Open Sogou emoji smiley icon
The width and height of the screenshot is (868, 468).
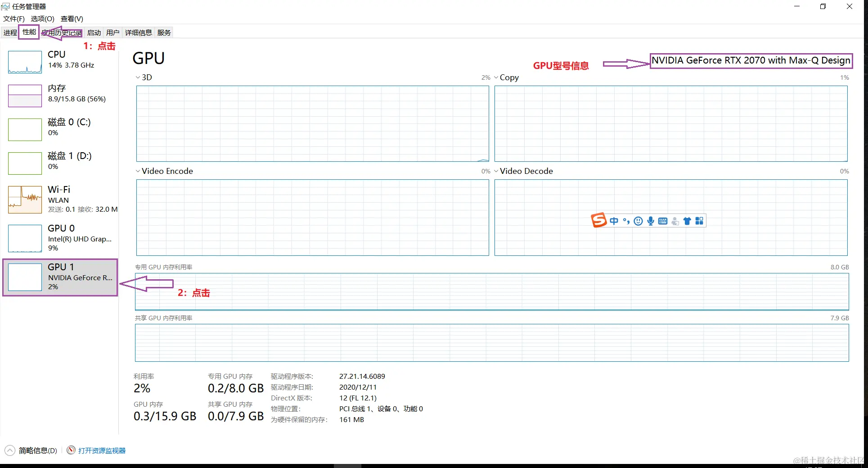(x=638, y=221)
